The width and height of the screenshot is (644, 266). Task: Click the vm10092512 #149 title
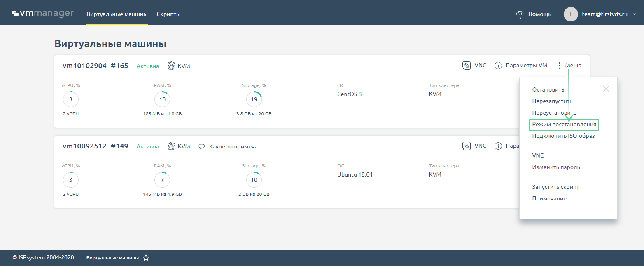pyautogui.click(x=95, y=146)
